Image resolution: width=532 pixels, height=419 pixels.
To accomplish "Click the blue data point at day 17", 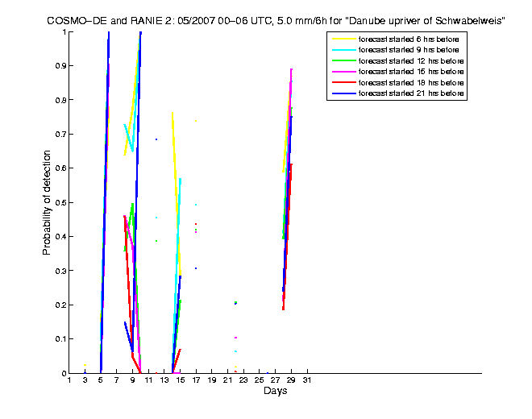I will coord(196,268).
